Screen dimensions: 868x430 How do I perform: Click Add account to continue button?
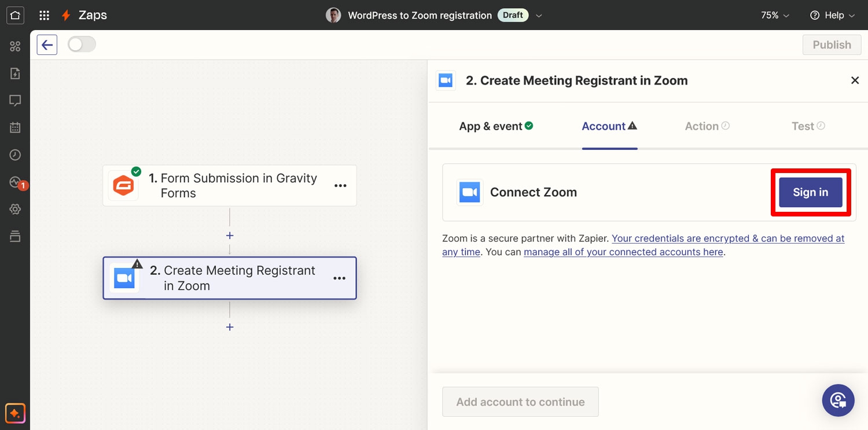520,402
